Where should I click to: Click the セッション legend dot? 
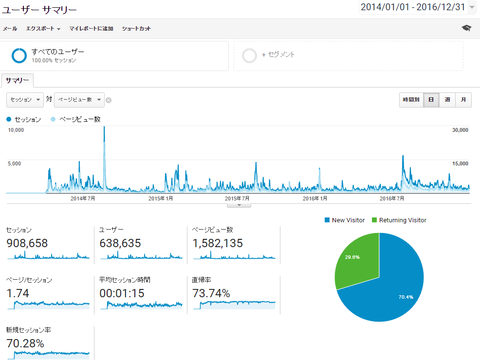pyautogui.click(x=9, y=119)
